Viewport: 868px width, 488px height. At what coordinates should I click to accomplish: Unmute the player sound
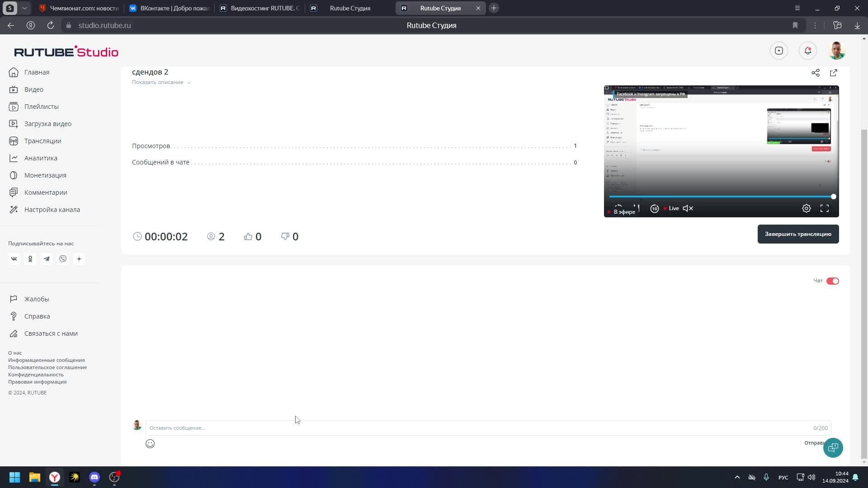click(x=688, y=208)
